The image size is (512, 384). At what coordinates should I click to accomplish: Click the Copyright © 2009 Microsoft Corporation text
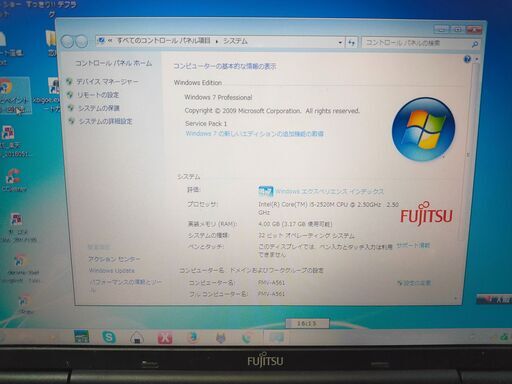(272, 111)
